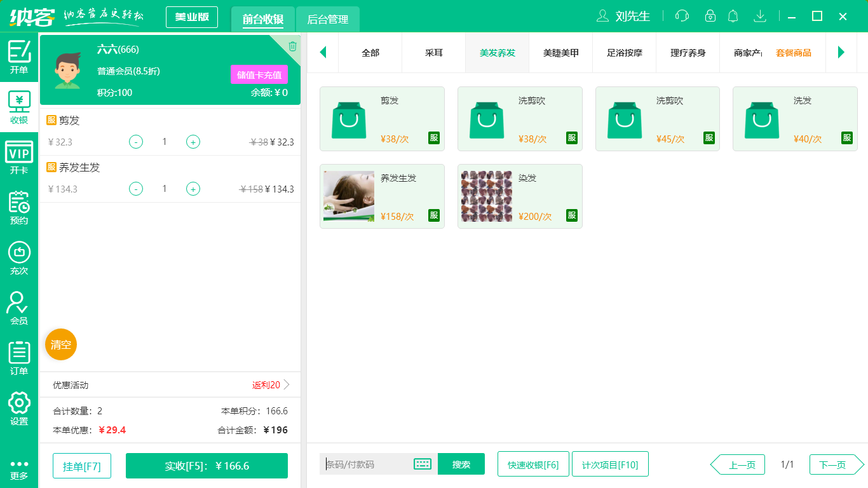Click the 挂单[F7] button

(81, 464)
